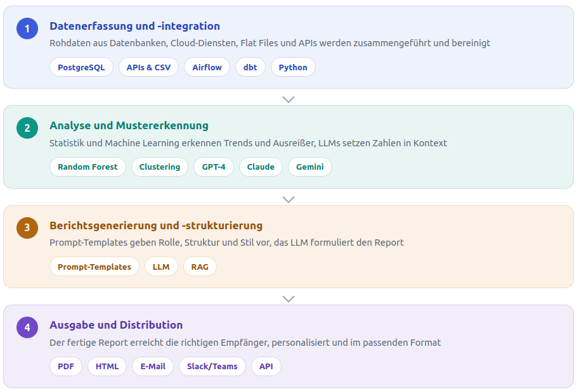Click the orange step 3 circle badge

27,228
